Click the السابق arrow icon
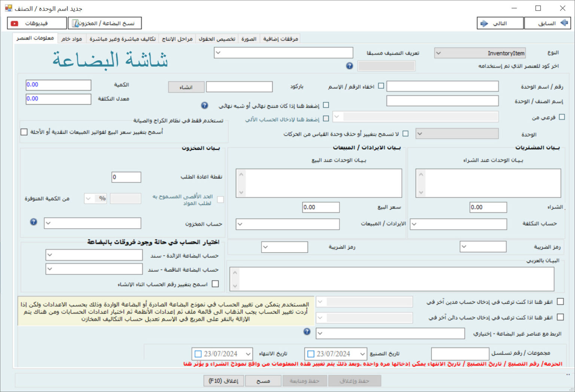This screenshot has width=575, height=392. point(564,23)
